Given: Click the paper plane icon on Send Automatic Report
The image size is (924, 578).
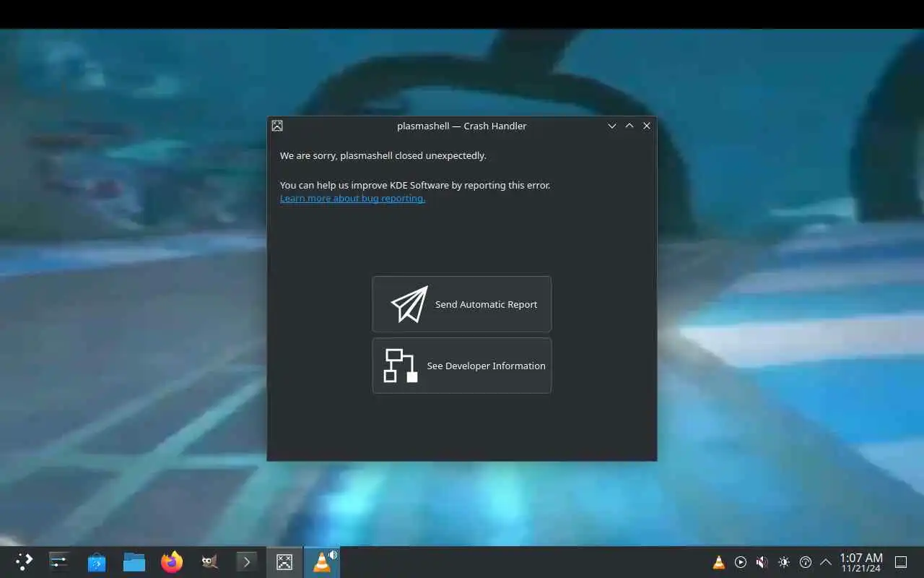Looking at the screenshot, I should tap(409, 304).
